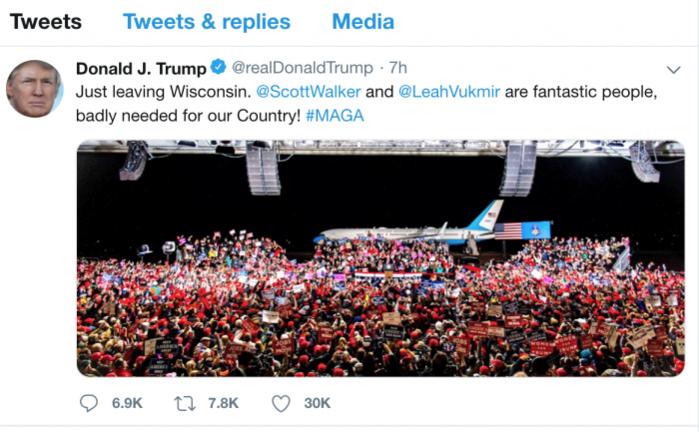Screen dimensions: 699x432
Task: Click the blue verified badge
Action: pyautogui.click(x=217, y=68)
